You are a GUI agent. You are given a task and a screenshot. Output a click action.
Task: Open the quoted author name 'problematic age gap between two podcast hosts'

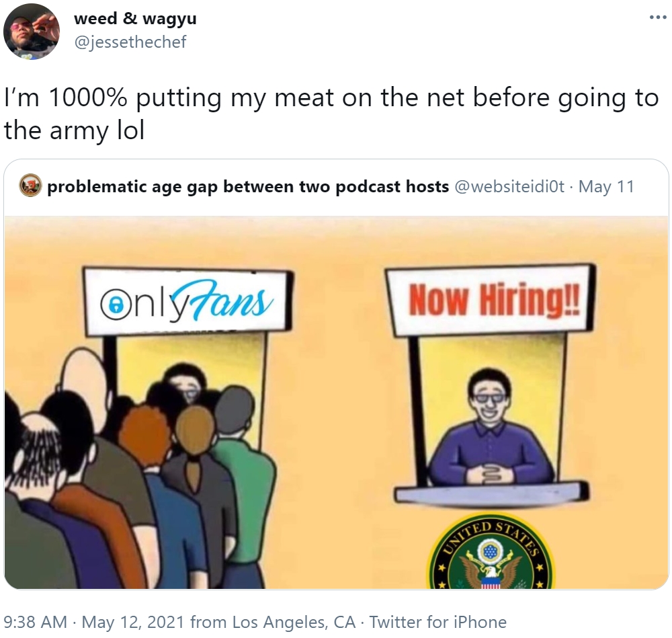click(248, 186)
